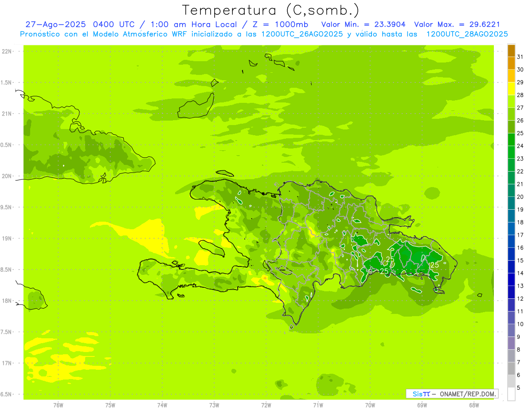The image size is (532, 411).
Task: Click the '22' color scale label
Action: coord(520,171)
